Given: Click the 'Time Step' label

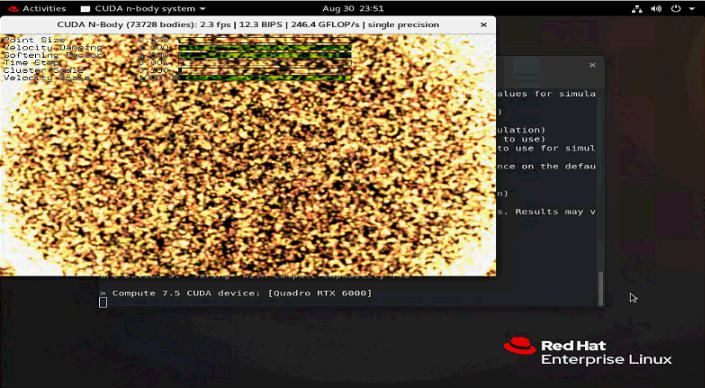Looking at the screenshot, I should pyautogui.click(x=31, y=63).
